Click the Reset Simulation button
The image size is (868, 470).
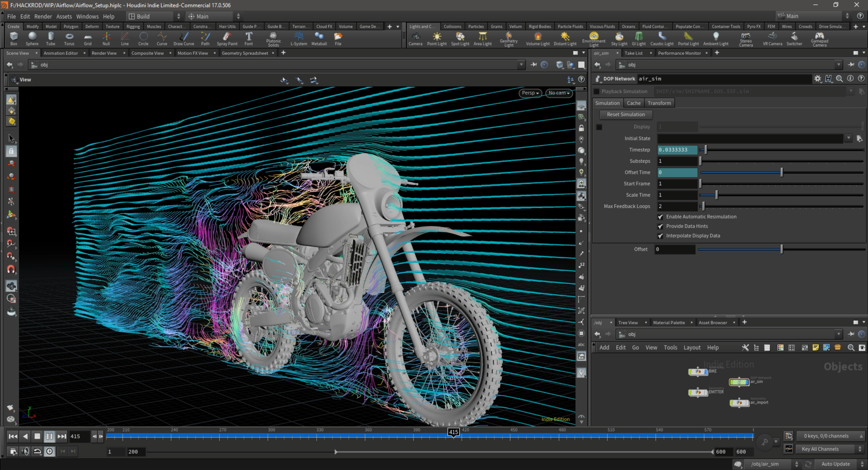[625, 115]
